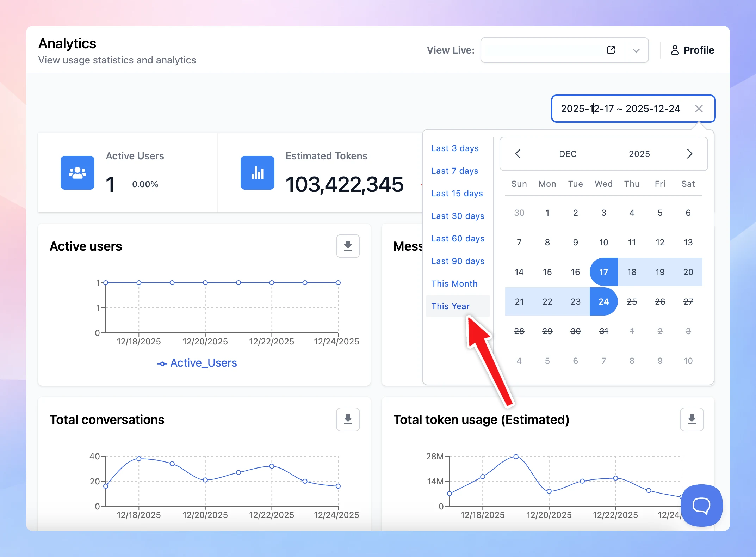This screenshot has width=756, height=557.
Task: Click the View Live input box
Action: click(x=552, y=50)
